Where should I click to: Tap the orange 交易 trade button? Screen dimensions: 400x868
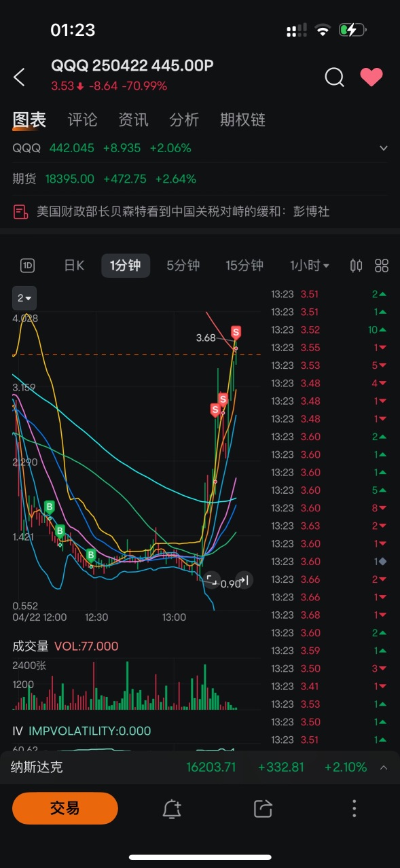click(x=65, y=808)
